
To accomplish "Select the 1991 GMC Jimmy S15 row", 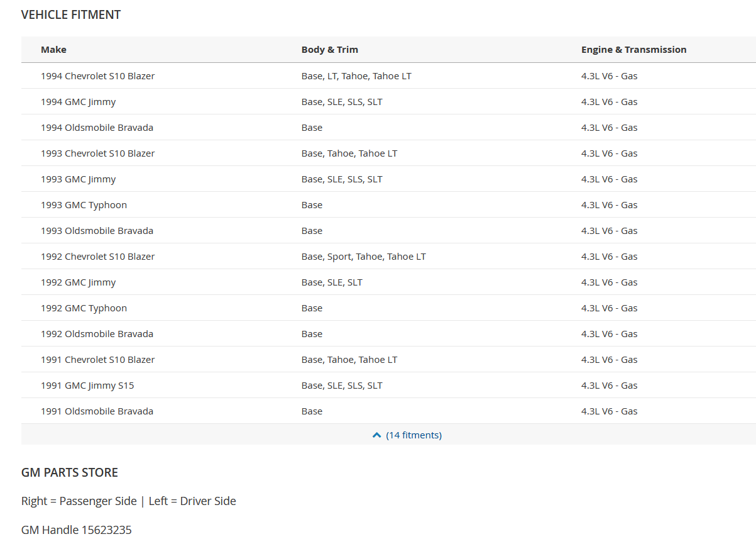I will click(388, 386).
